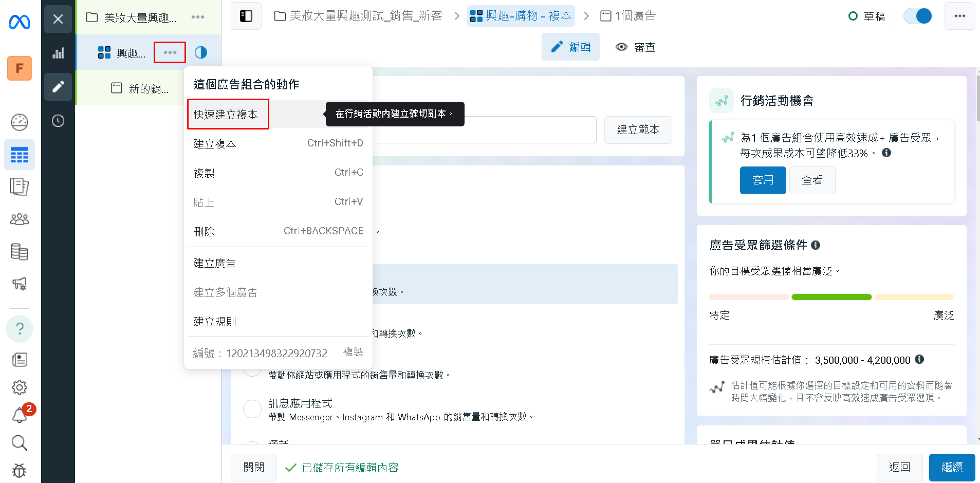Select the 訊息應用程式 radio button
Image resolution: width=980 pixels, height=483 pixels.
coord(252,409)
